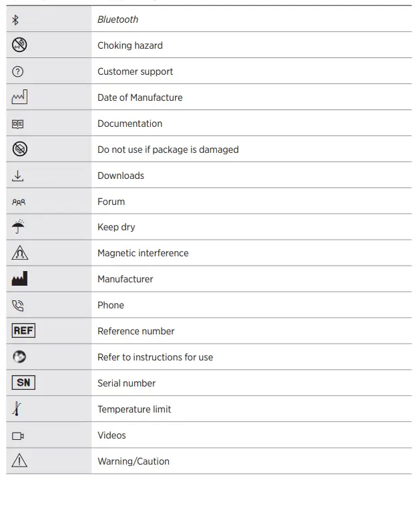Click the REF reference number icon
This screenshot has height=514, width=420.
click(23, 331)
